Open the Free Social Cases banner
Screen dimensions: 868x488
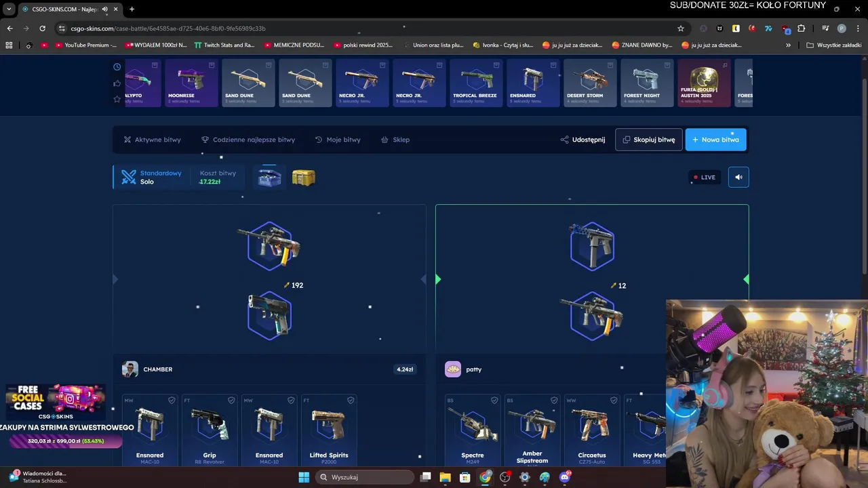[56, 401]
